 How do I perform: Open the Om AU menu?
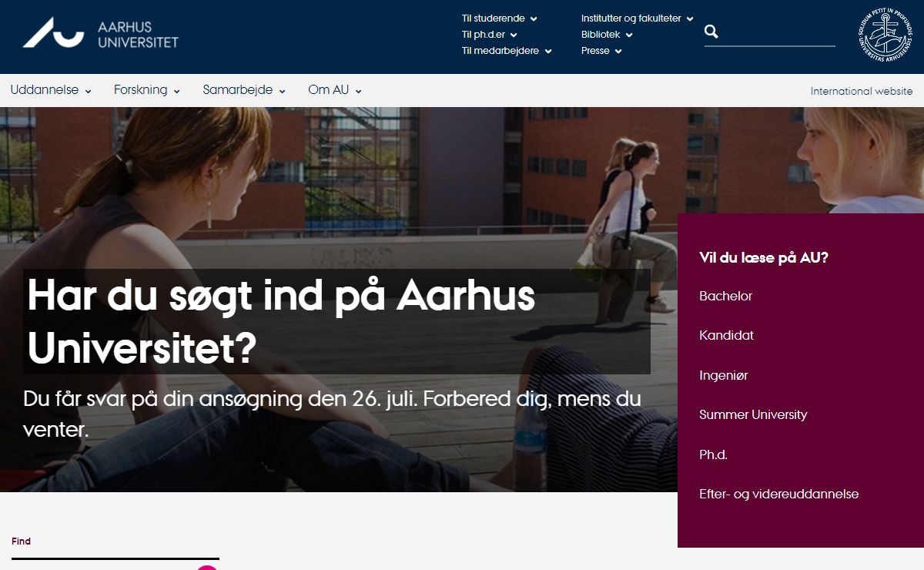click(335, 90)
